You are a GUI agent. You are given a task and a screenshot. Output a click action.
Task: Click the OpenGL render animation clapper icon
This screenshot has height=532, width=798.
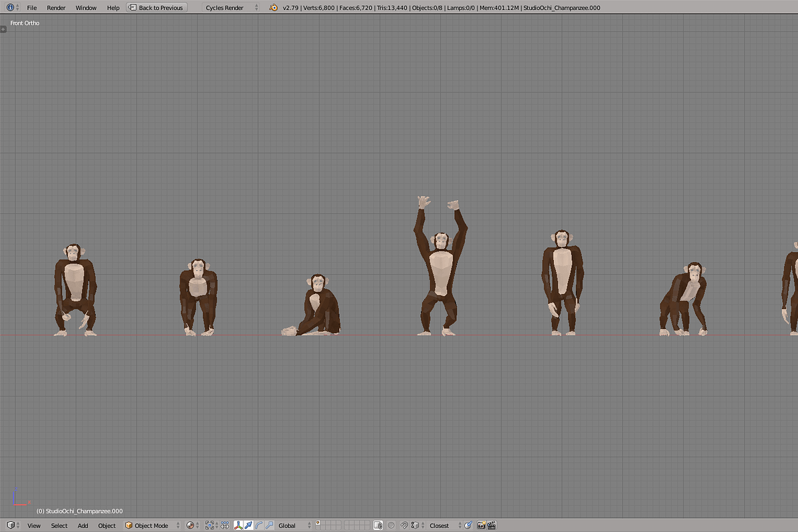(x=491, y=525)
